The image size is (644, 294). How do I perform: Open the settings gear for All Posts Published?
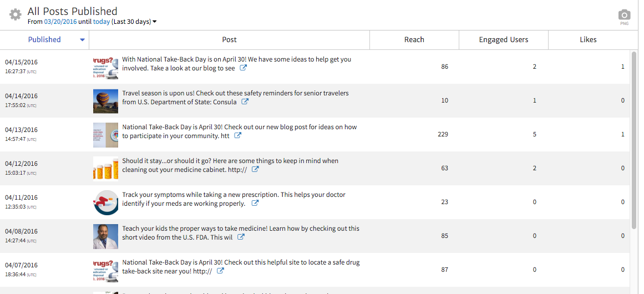[x=15, y=15]
